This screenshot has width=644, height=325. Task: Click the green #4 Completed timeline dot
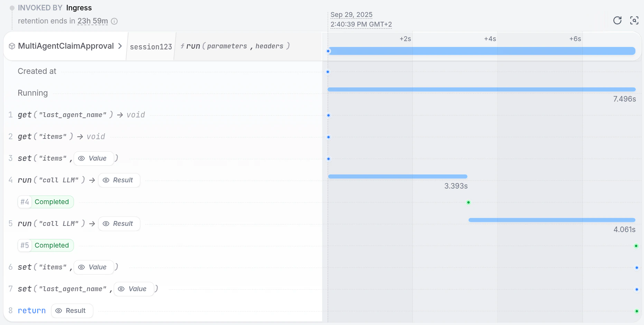pyautogui.click(x=468, y=202)
